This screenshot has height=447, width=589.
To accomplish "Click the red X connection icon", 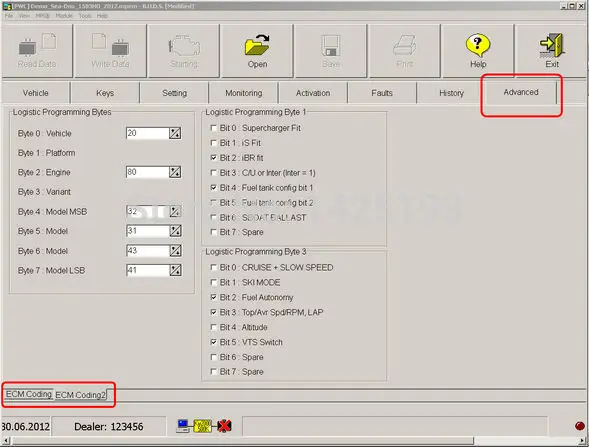I will (x=224, y=426).
